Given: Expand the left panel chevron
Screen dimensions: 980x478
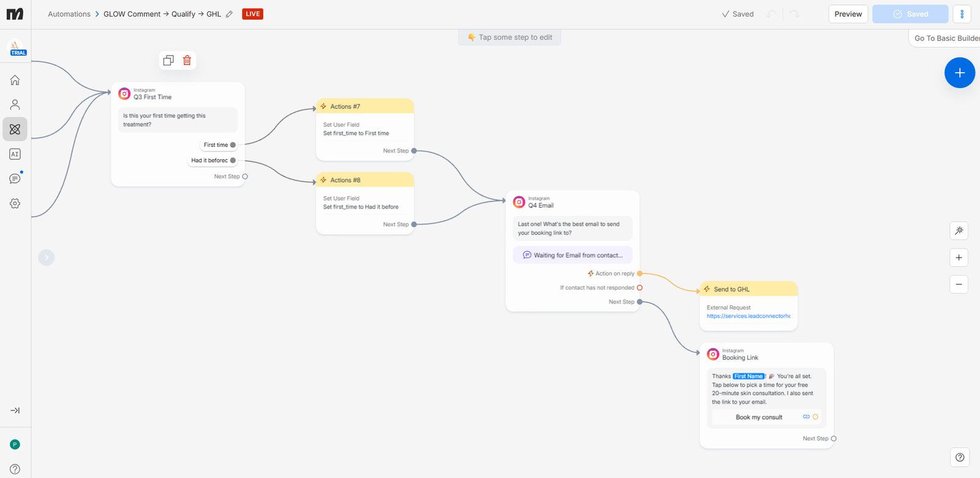Looking at the screenshot, I should pyautogui.click(x=47, y=258).
